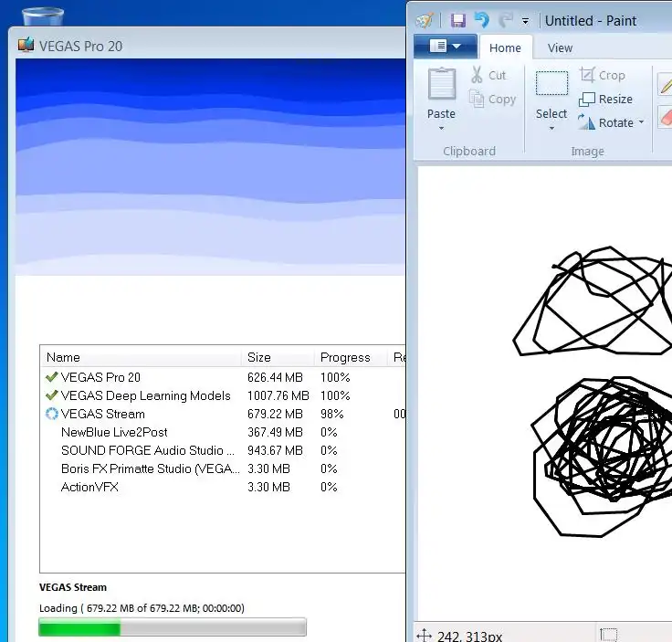This screenshot has width=672, height=642.
Task: Select the Eraser tool in Paint
Action: pos(666,118)
